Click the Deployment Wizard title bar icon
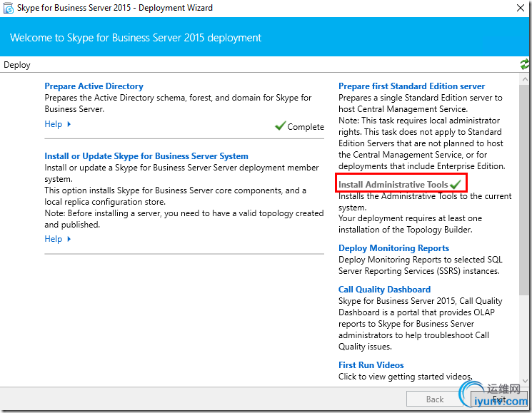532x413 pixels. (x=8, y=8)
